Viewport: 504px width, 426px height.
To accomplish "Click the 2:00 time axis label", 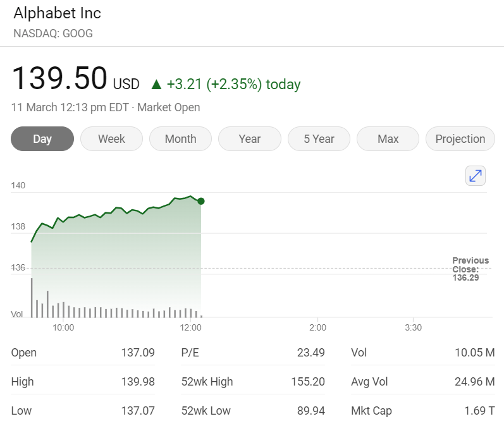I will pyautogui.click(x=317, y=327).
